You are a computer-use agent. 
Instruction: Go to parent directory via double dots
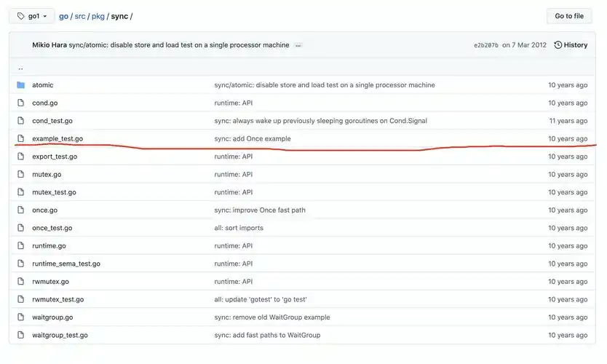20,68
